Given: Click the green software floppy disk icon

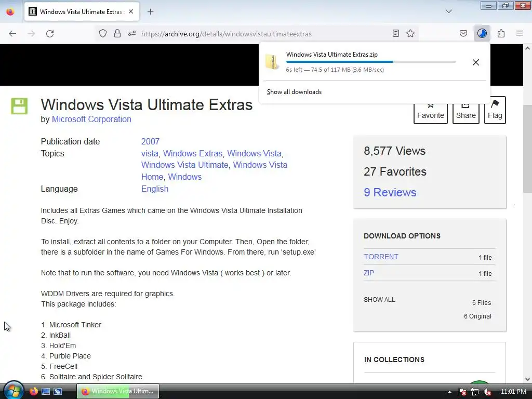Looking at the screenshot, I should click(19, 106).
